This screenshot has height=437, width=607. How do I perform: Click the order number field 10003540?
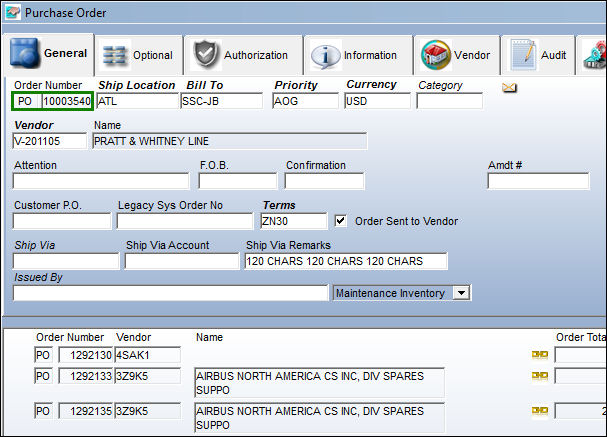[x=67, y=101]
